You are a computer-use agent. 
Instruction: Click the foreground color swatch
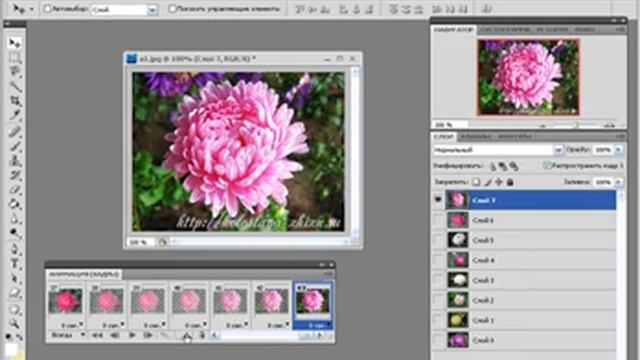tap(11, 350)
